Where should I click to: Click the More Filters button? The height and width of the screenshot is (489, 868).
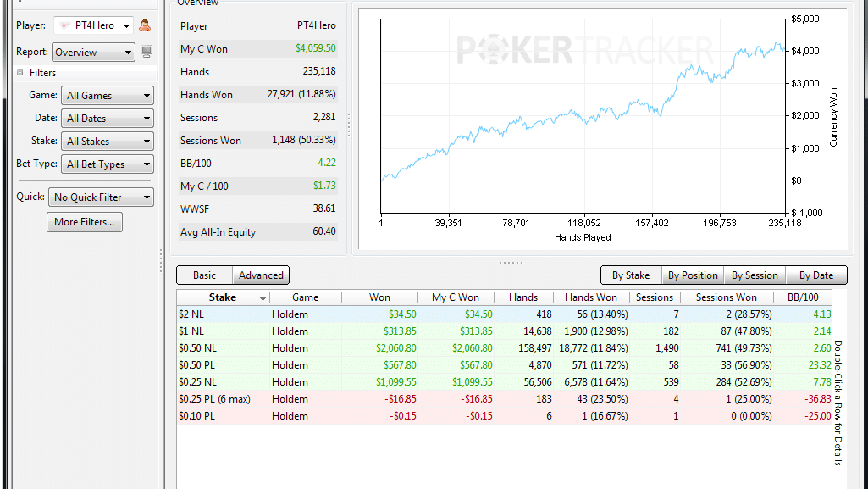pyautogui.click(x=84, y=222)
